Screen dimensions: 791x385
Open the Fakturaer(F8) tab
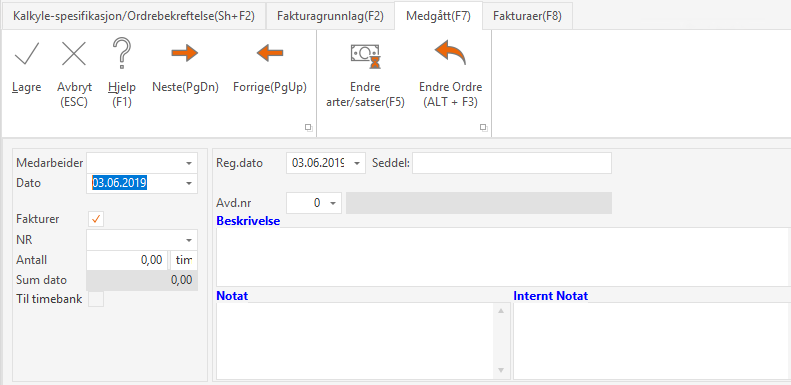coord(527,16)
